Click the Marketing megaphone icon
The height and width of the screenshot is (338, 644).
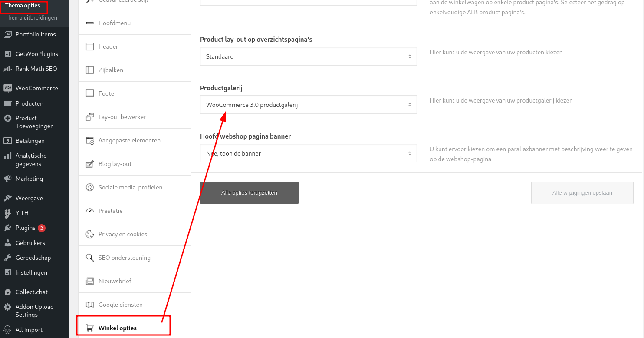7,179
